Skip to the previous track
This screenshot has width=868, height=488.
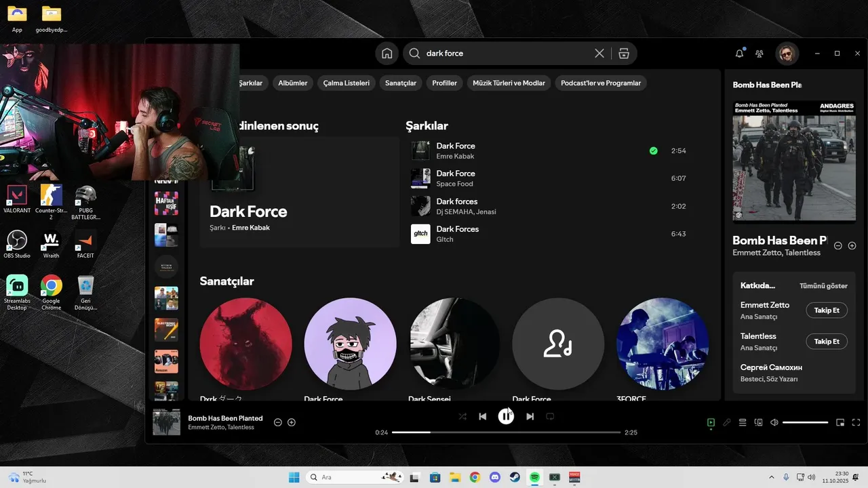[x=483, y=416]
